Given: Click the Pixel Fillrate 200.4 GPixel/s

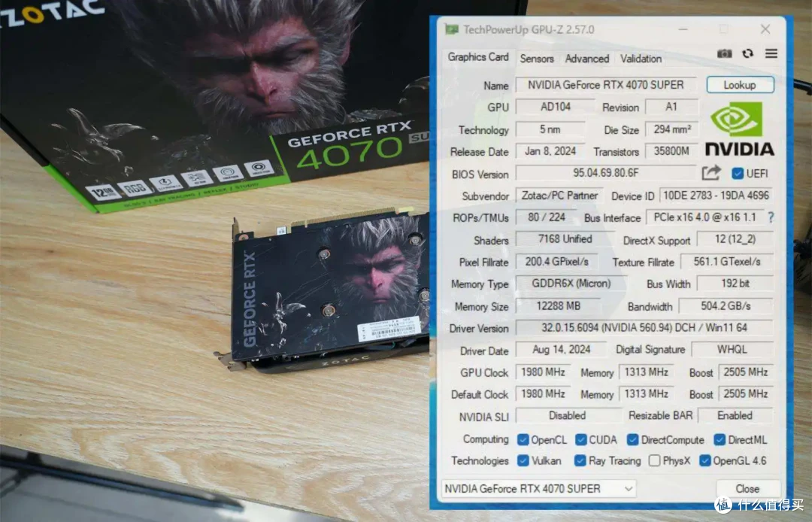Looking at the screenshot, I should tap(556, 262).
